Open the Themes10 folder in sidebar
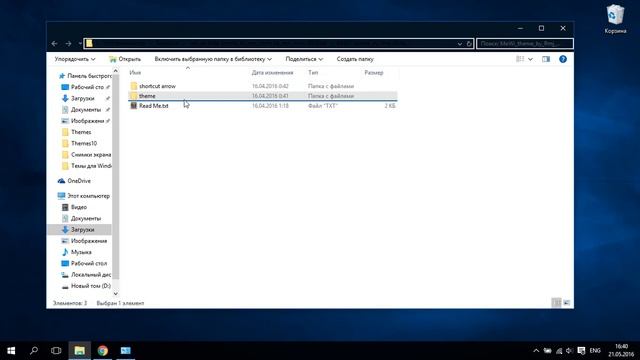The width and height of the screenshot is (640, 360). click(x=84, y=143)
